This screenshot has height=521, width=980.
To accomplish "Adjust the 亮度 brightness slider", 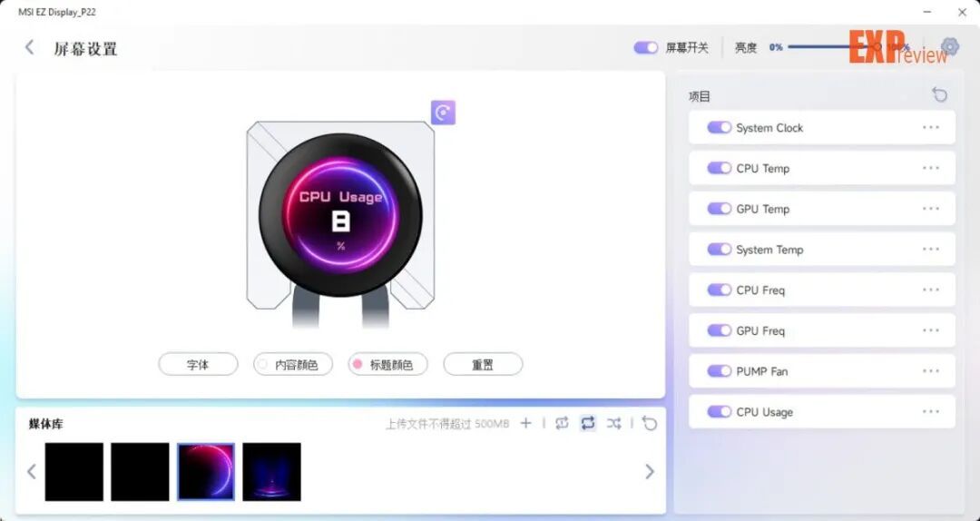I will click(835, 47).
